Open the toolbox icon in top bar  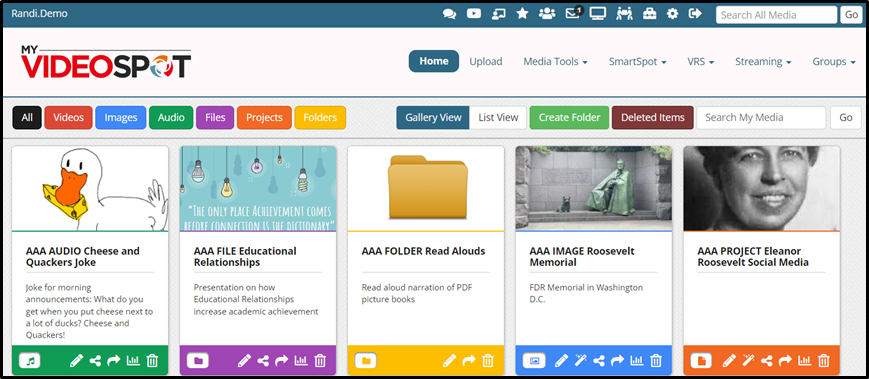click(649, 14)
